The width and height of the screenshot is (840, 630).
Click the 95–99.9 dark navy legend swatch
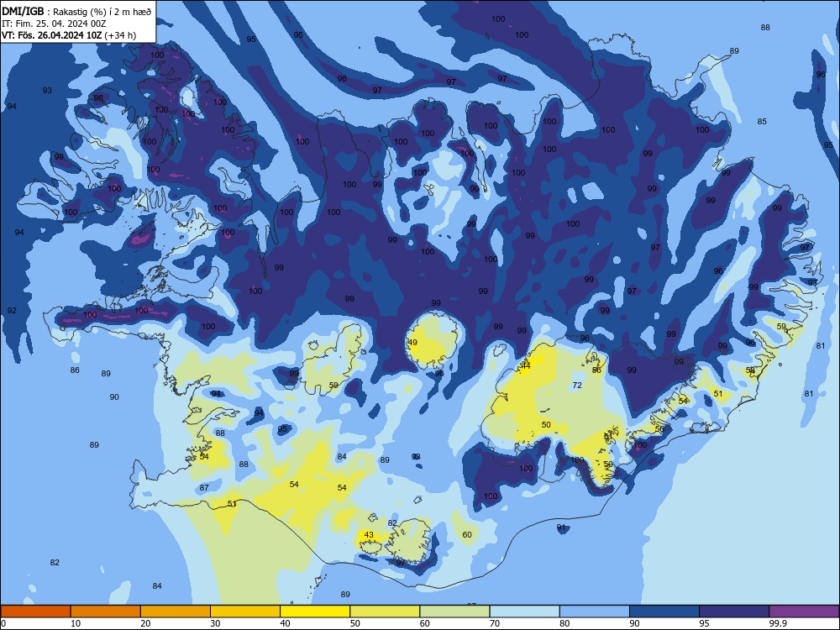(734, 612)
